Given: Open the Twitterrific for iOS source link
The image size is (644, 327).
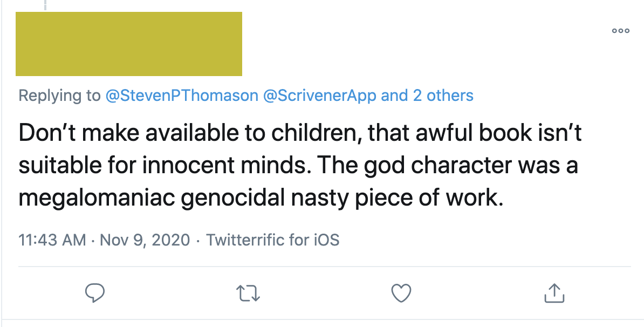Looking at the screenshot, I should [x=273, y=240].
